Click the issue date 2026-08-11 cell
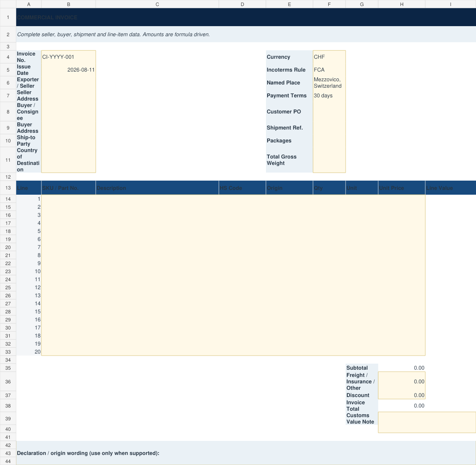 [x=69, y=70]
